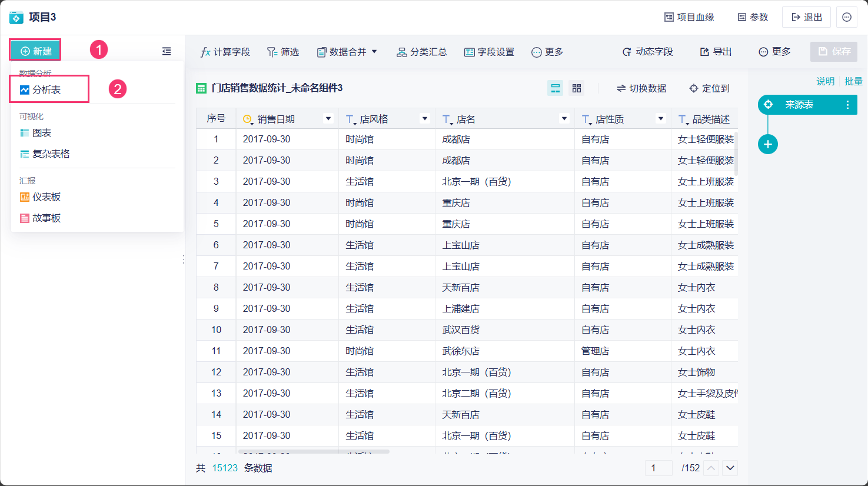The width and height of the screenshot is (868, 486).
Task: Open 更多 next to 导出
Action: [x=775, y=52]
